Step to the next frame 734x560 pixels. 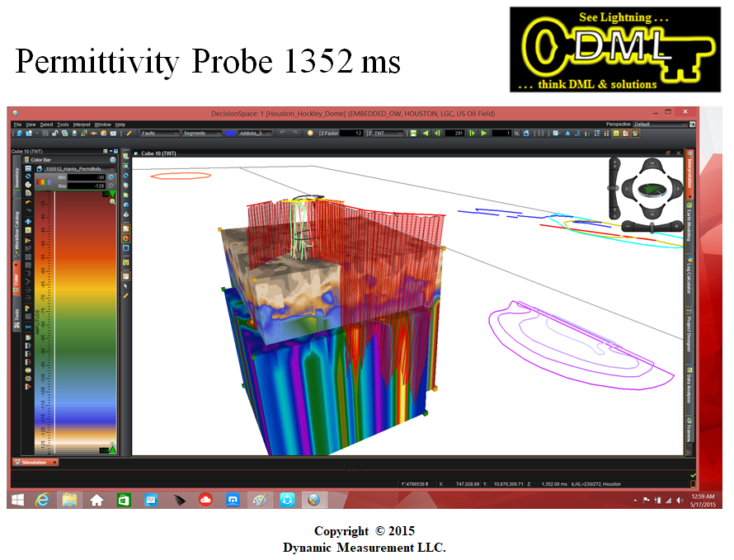[x=472, y=134]
